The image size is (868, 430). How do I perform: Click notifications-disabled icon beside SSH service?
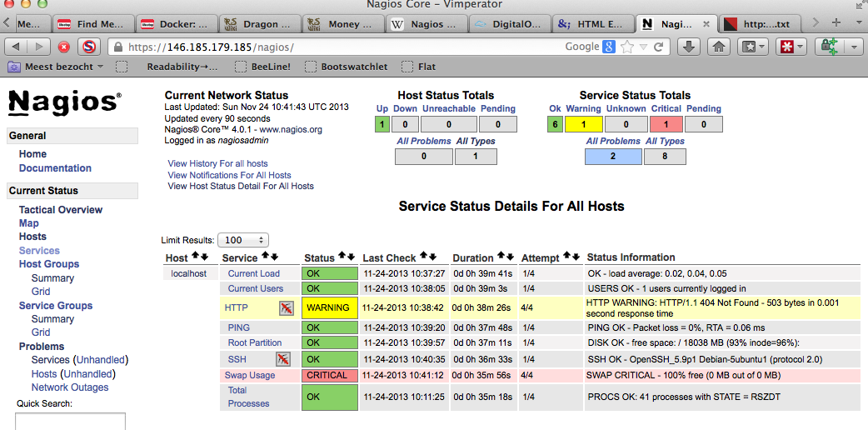[x=283, y=358]
